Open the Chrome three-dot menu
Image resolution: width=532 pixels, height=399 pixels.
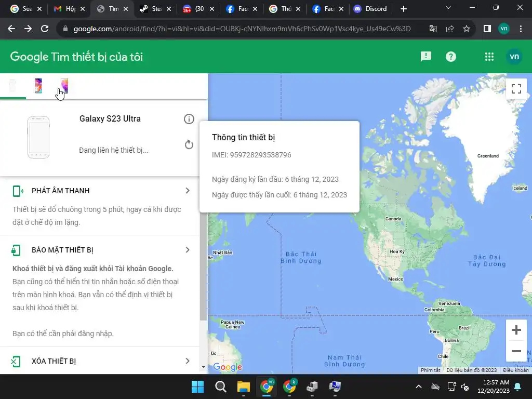(x=521, y=29)
